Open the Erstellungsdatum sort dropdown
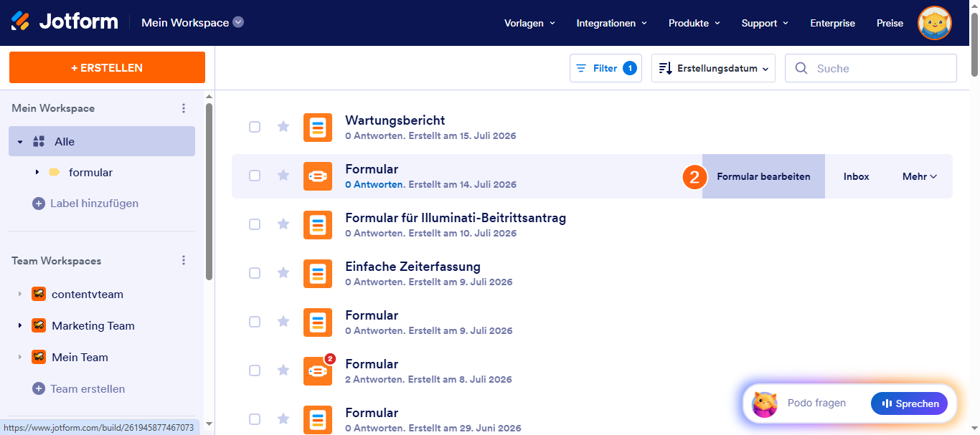 point(713,68)
